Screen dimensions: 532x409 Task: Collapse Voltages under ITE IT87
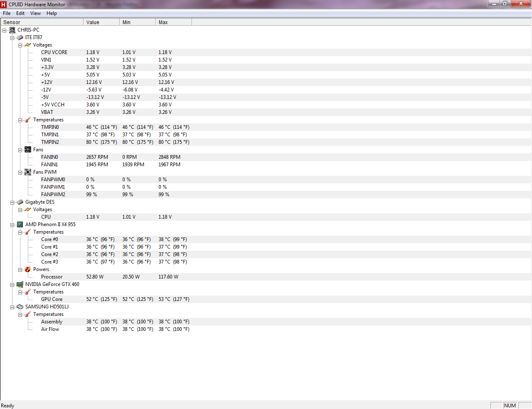pyautogui.click(x=20, y=45)
